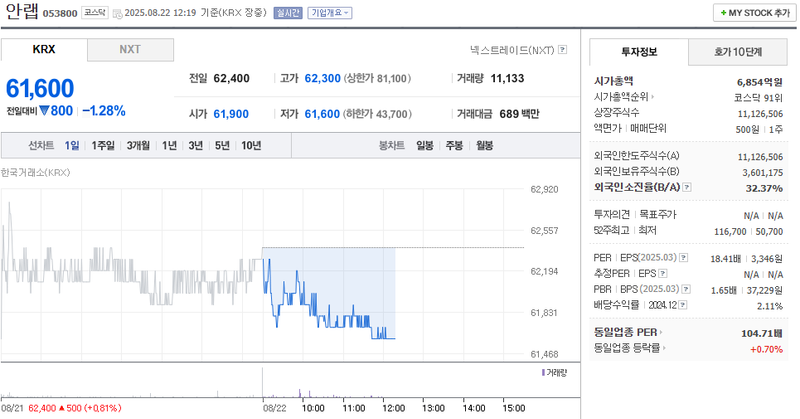Click the blue intraday price chart area
This screenshot has width=800, height=419.
click(x=329, y=293)
